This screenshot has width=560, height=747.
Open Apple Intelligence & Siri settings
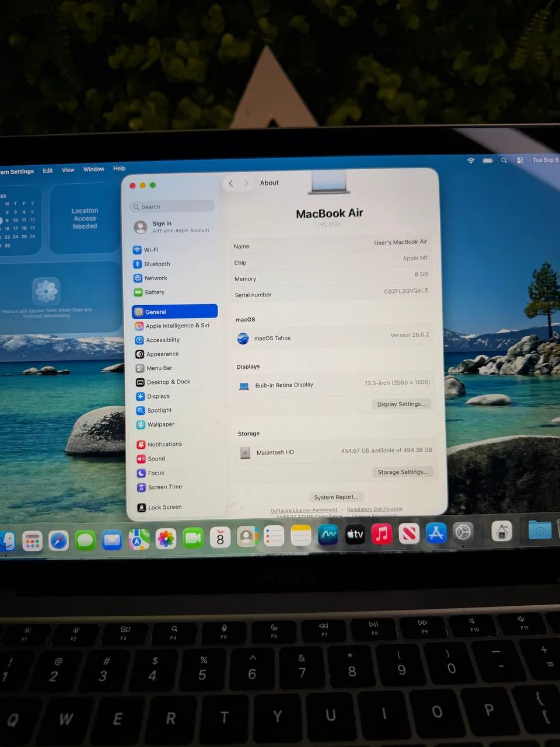[x=172, y=326]
